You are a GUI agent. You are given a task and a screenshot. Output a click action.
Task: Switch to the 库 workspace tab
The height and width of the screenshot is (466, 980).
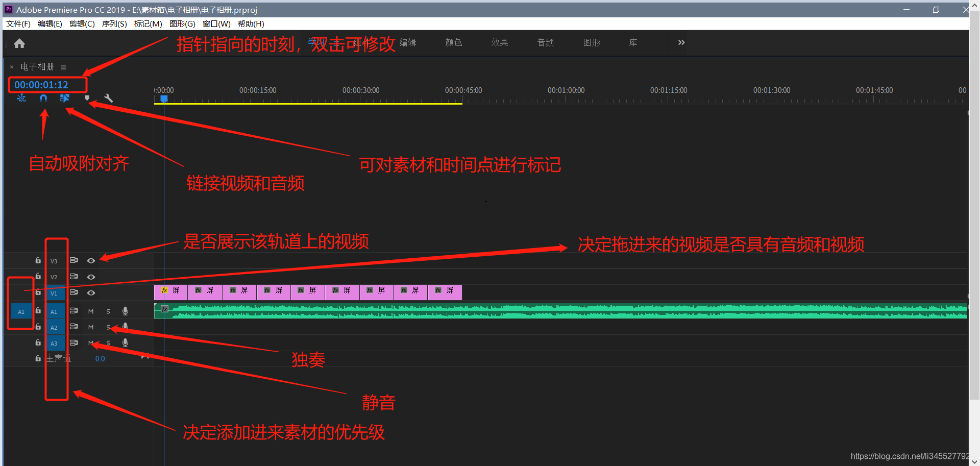(x=633, y=43)
